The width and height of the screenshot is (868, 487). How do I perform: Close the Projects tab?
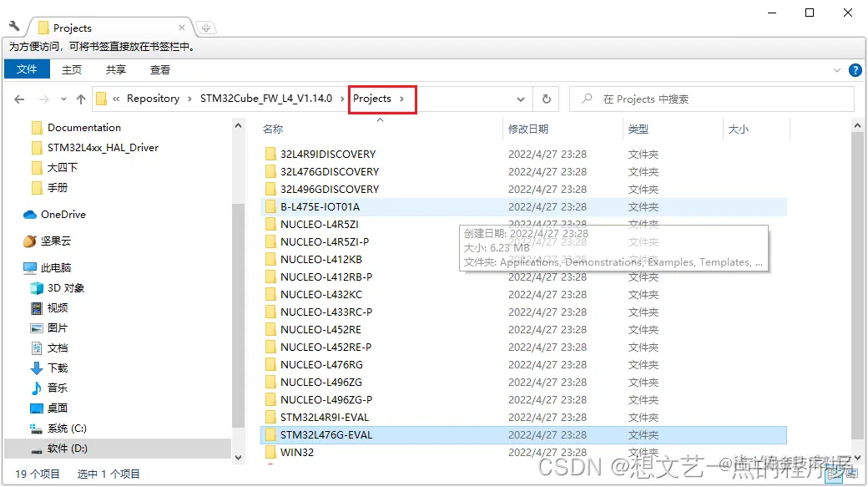(182, 28)
